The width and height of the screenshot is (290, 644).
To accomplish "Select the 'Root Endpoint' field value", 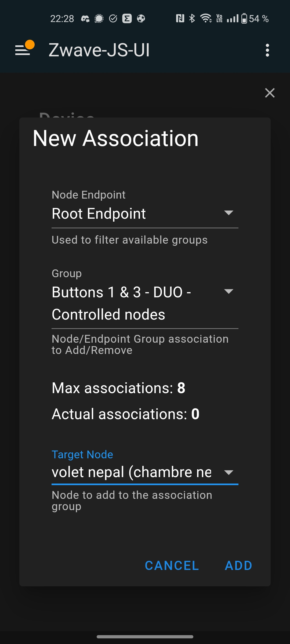I will click(x=99, y=214).
